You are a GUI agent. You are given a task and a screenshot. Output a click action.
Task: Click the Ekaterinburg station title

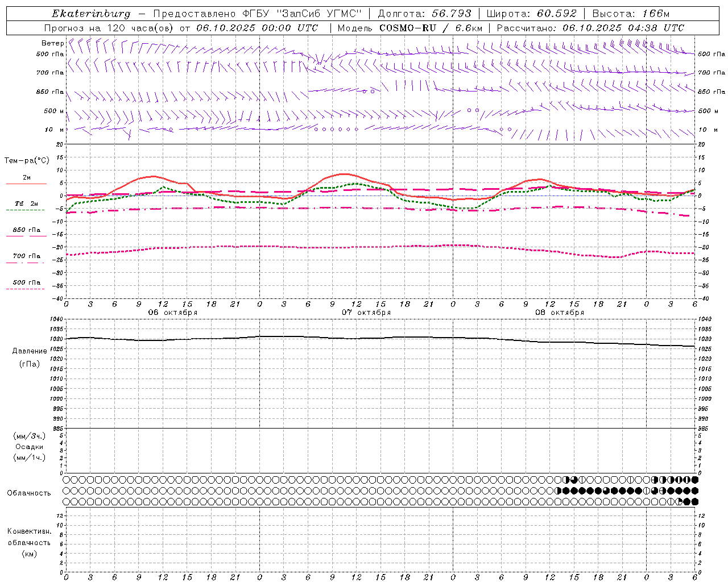click(x=91, y=14)
